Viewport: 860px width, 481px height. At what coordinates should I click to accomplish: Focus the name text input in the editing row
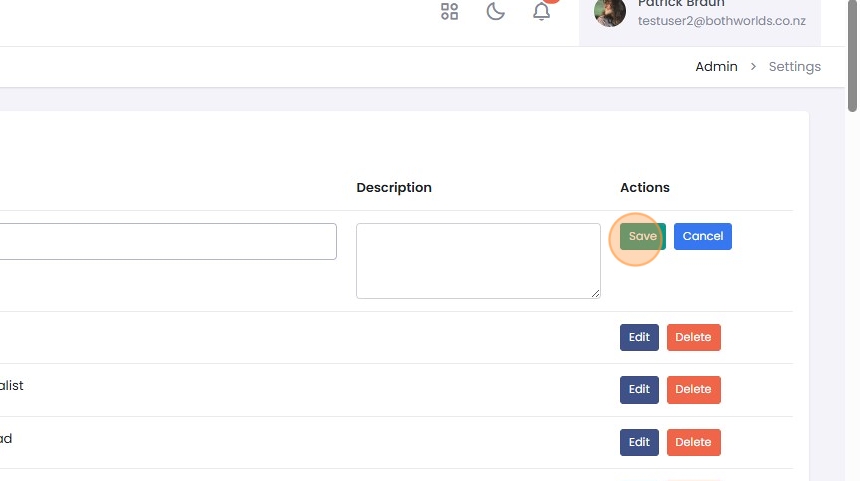pos(168,241)
